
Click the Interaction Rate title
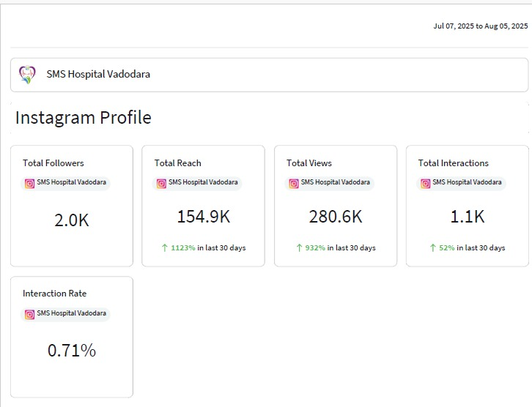point(55,293)
